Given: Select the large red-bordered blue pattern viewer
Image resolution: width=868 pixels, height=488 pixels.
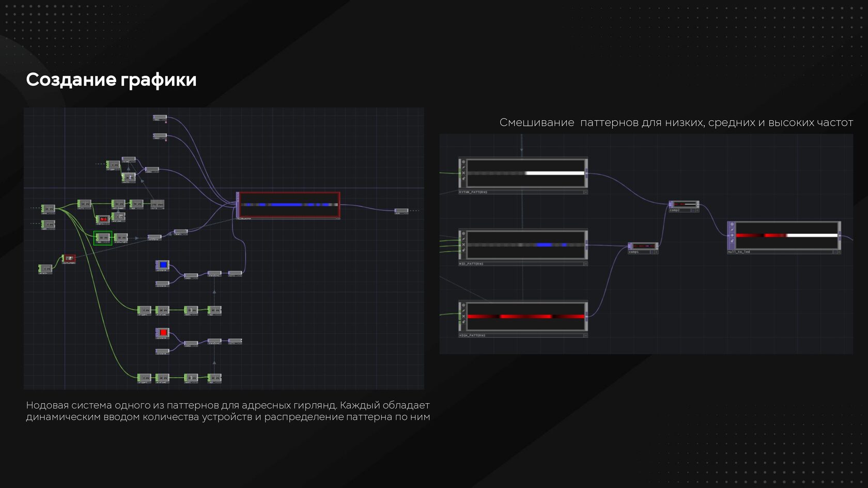Looking at the screenshot, I should click(289, 204).
